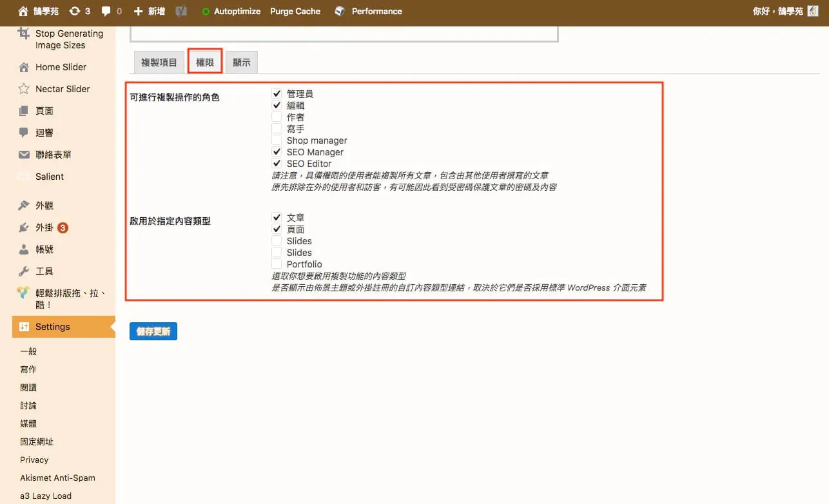Click the 聯絡表單 envelope icon
The image size is (829, 504).
click(24, 155)
